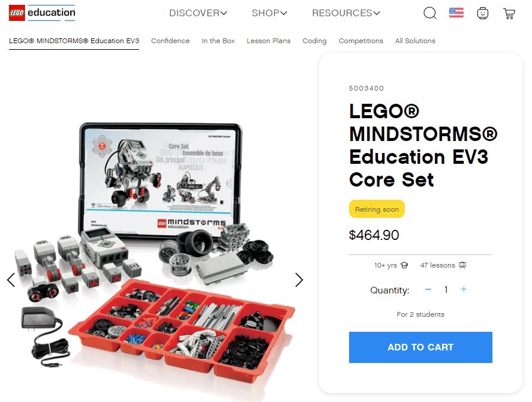Decrease quantity with minus button
532x402 pixels.
tap(428, 289)
